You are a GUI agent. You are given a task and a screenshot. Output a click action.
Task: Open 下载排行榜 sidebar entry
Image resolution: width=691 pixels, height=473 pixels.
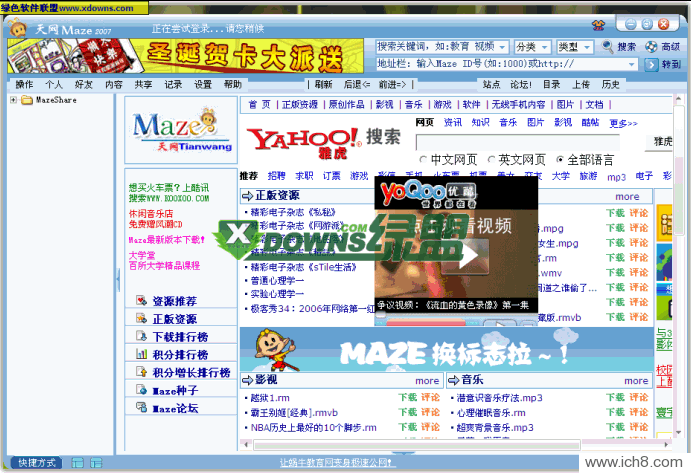(x=180, y=337)
